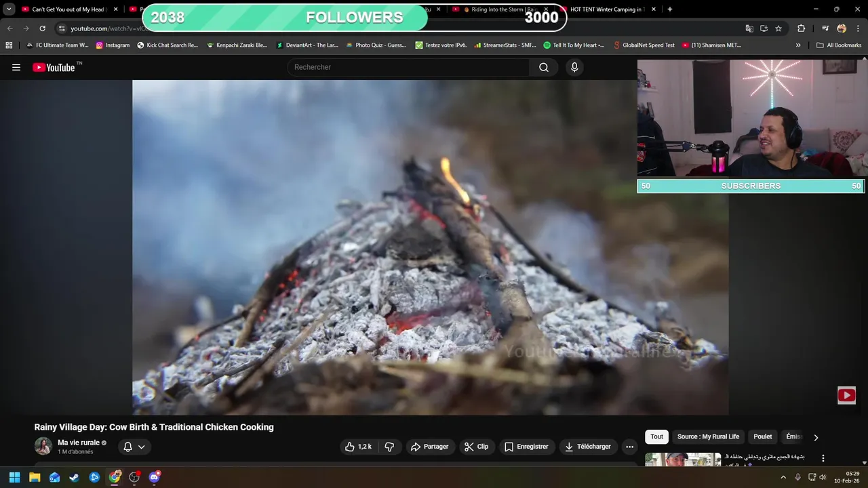
Task: Open File Explorer from taskbar
Action: (x=35, y=477)
